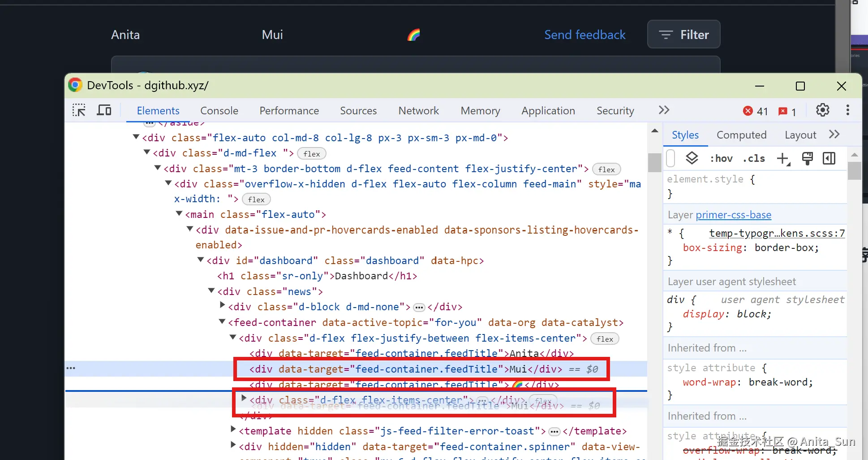Select the Styles pane tab

tap(685, 135)
